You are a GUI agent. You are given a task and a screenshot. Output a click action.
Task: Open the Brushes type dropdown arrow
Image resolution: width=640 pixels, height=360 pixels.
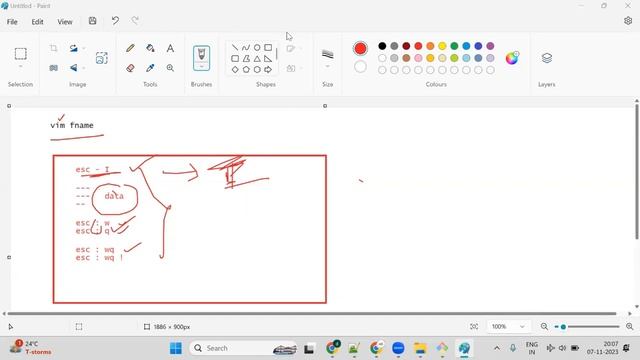pos(201,67)
